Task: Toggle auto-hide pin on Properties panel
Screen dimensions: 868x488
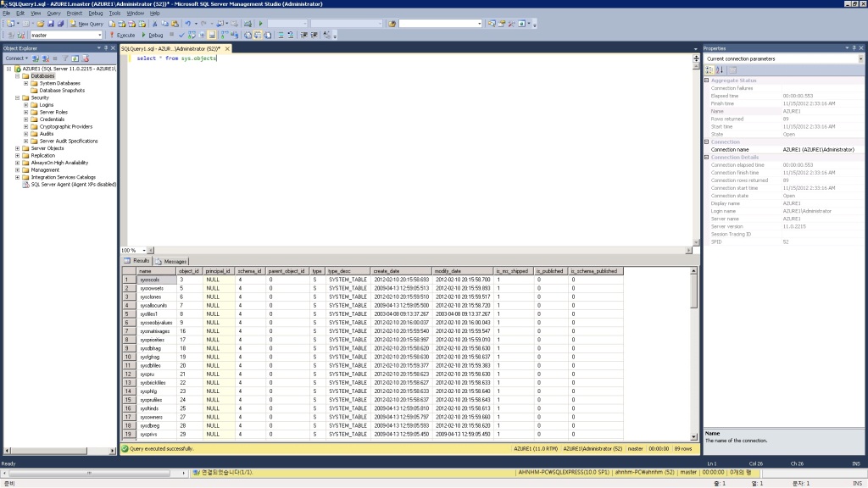Action: click(854, 48)
